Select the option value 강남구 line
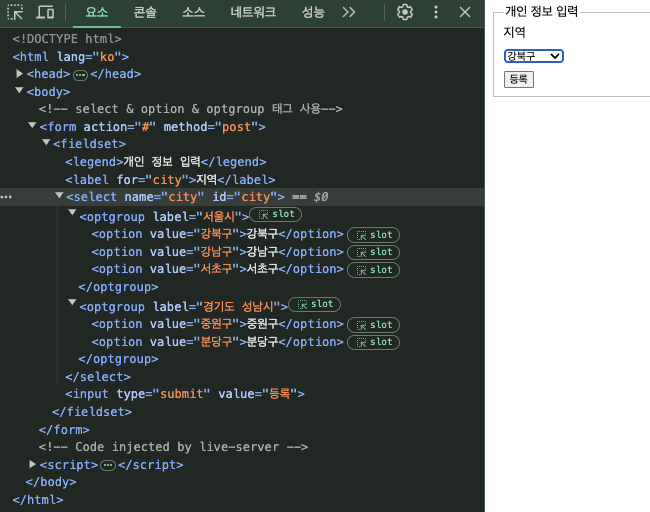This screenshot has width=650, height=512. coord(218,252)
